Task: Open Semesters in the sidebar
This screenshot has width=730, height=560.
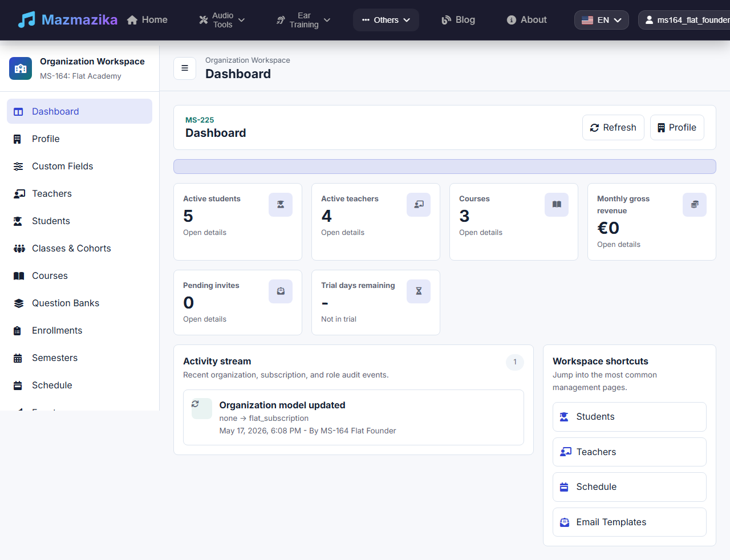Action: 79,358
